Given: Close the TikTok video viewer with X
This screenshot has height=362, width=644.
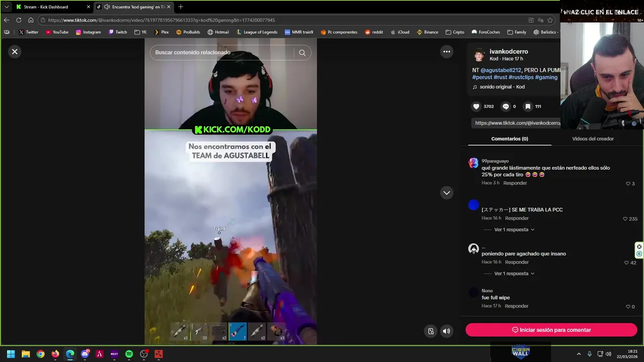Looking at the screenshot, I should (x=15, y=51).
